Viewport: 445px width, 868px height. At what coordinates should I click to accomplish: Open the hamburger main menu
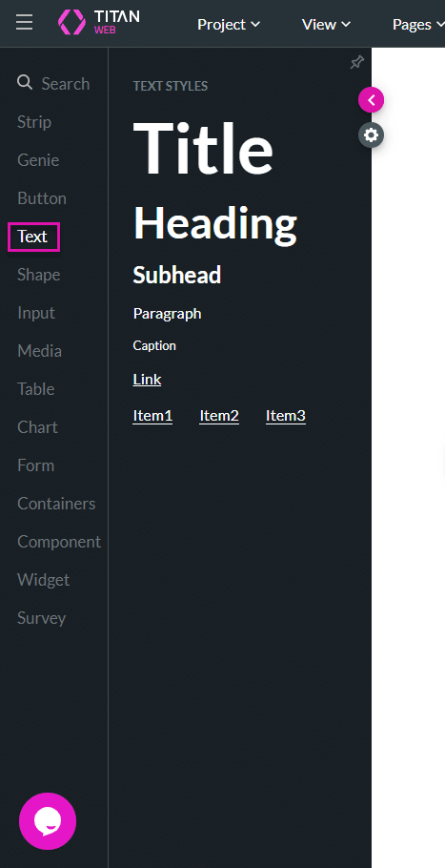[x=25, y=23]
